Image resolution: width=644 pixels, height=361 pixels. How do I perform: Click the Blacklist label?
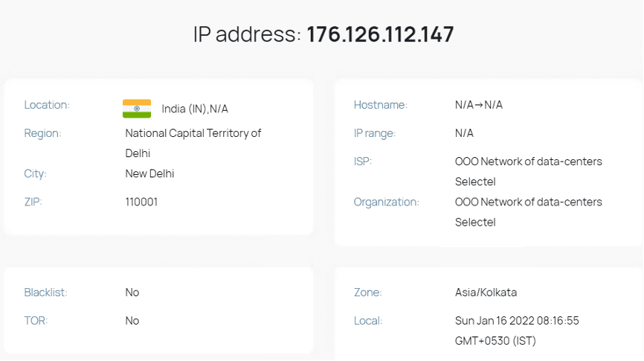pyautogui.click(x=45, y=293)
